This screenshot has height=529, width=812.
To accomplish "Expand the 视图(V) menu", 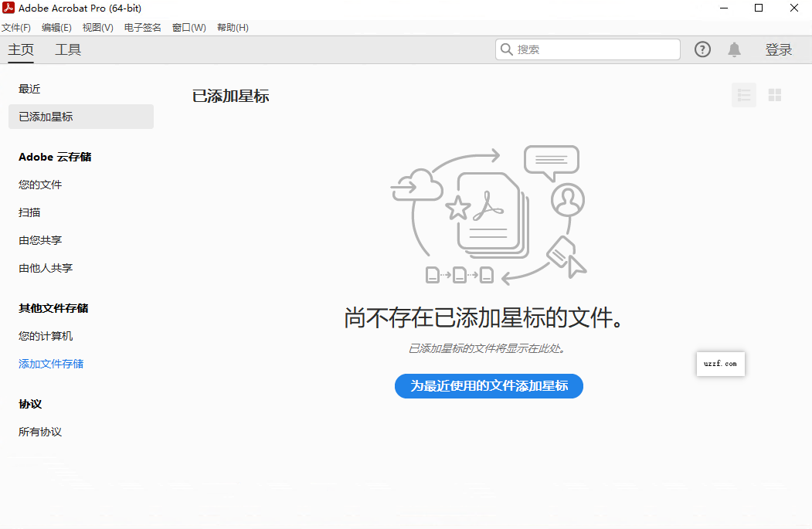I will coord(97,28).
